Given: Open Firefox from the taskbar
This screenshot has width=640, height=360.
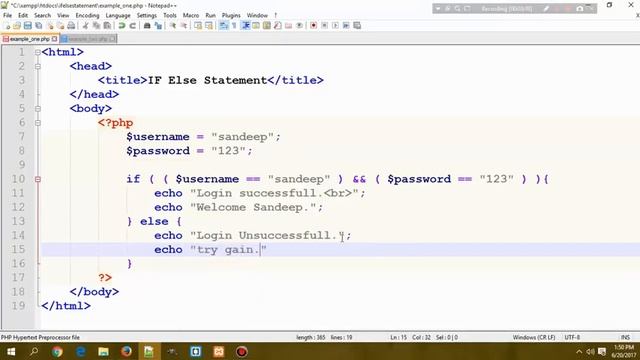Looking at the screenshot, I should coord(126,351).
